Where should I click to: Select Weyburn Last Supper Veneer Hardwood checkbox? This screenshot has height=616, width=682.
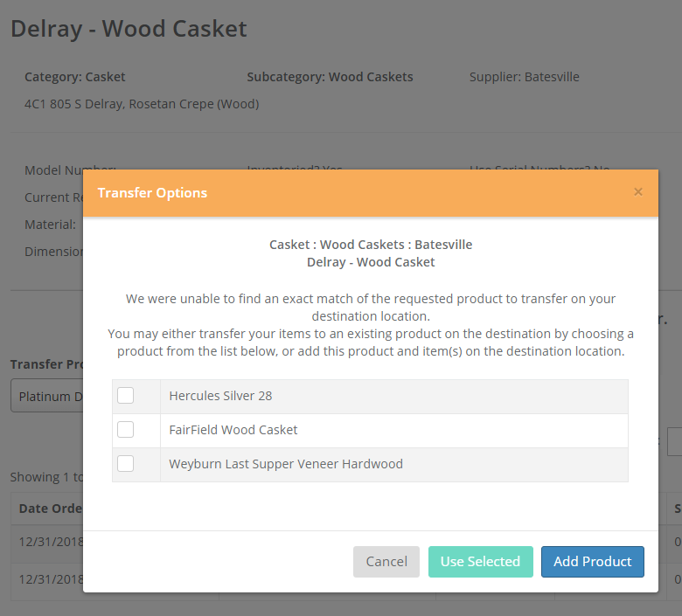126,464
